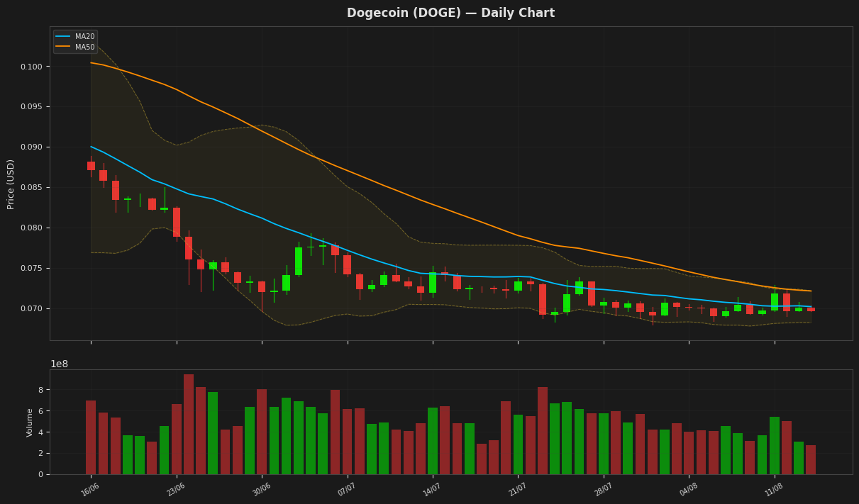Click the 0.100 price axis tick

pos(31,67)
